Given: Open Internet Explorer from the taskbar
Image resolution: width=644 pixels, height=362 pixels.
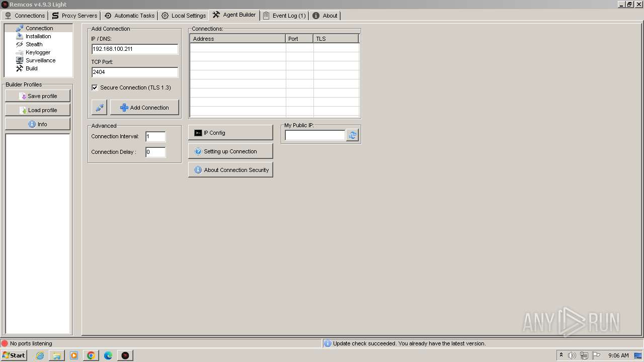Looking at the screenshot, I should [x=40, y=355].
